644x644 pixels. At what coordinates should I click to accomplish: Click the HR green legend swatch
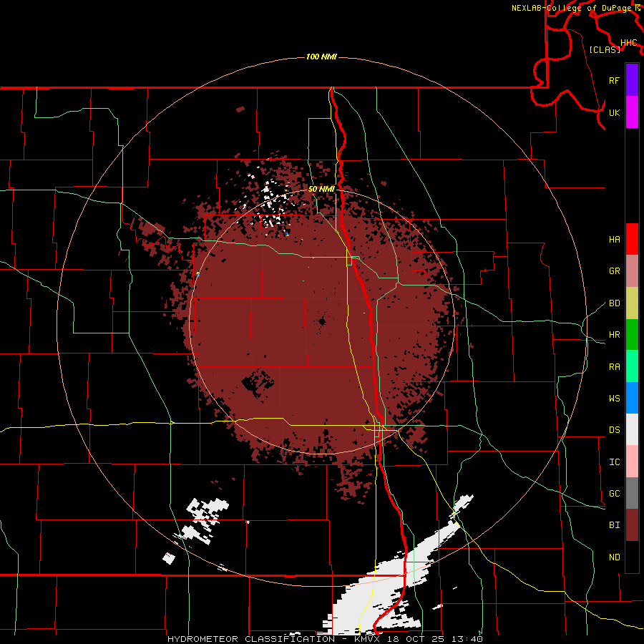point(632,334)
